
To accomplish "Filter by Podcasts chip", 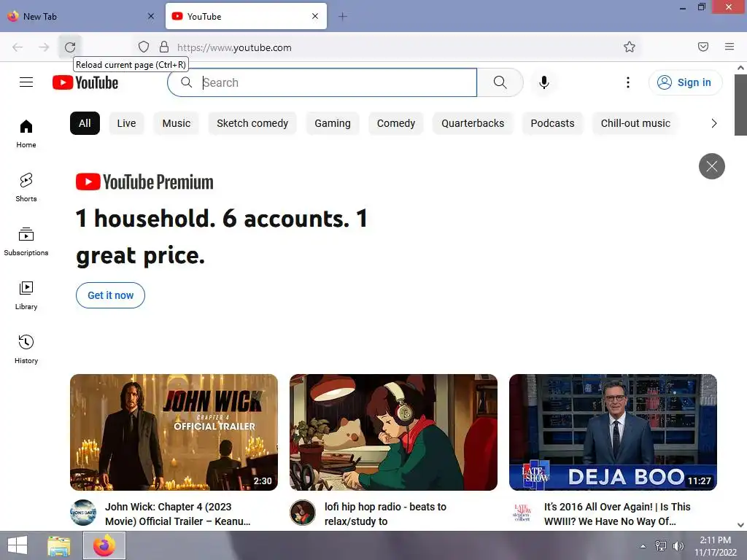I will tap(553, 123).
